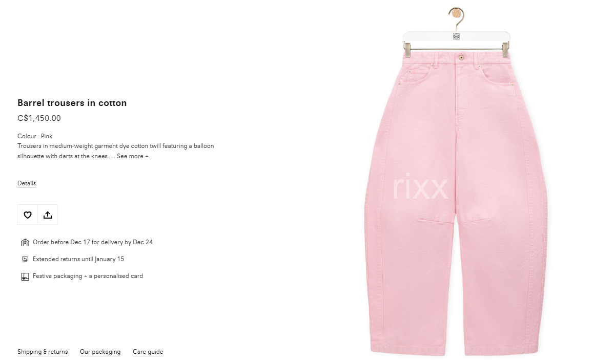Click the Colour : Pink label
The width and height of the screenshot is (594, 364).
pos(35,136)
